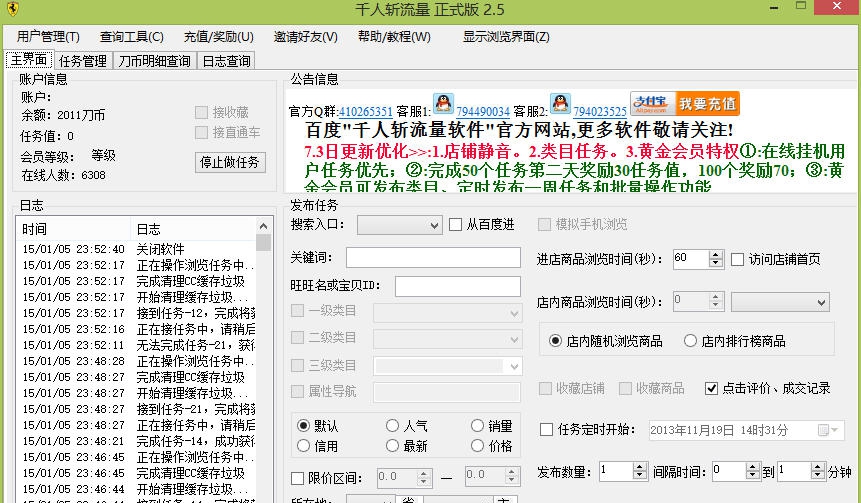Click the 我要充值 recharge button
The height and width of the screenshot is (503, 861).
[707, 103]
